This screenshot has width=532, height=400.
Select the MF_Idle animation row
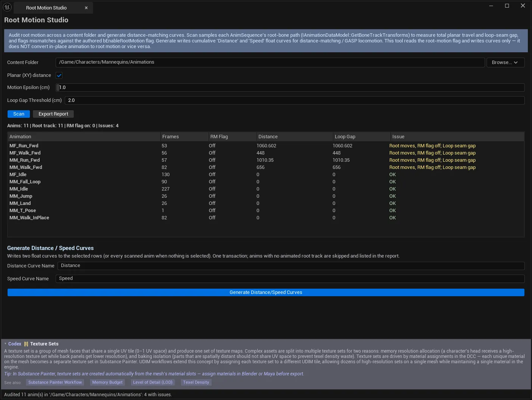point(266,175)
